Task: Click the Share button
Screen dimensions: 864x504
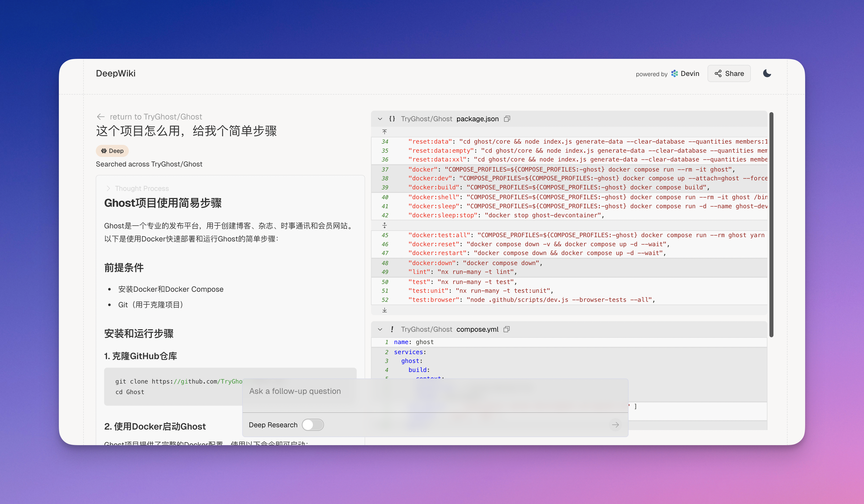Action: tap(729, 73)
